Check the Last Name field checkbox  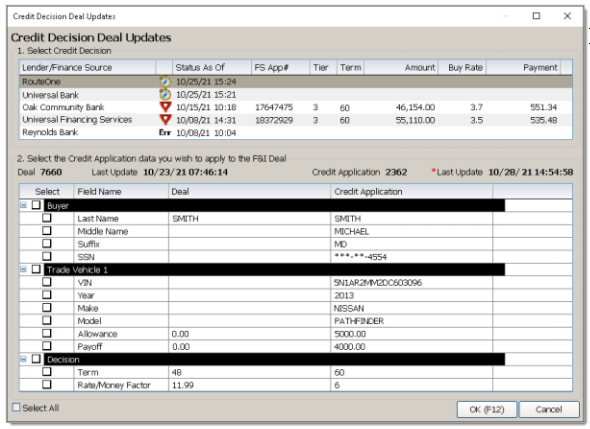point(47,218)
